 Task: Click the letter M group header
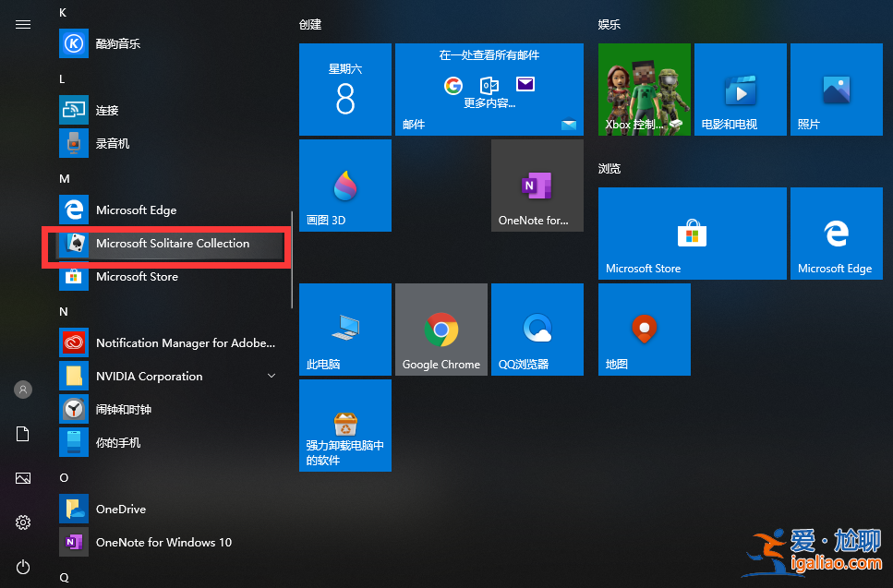click(65, 178)
